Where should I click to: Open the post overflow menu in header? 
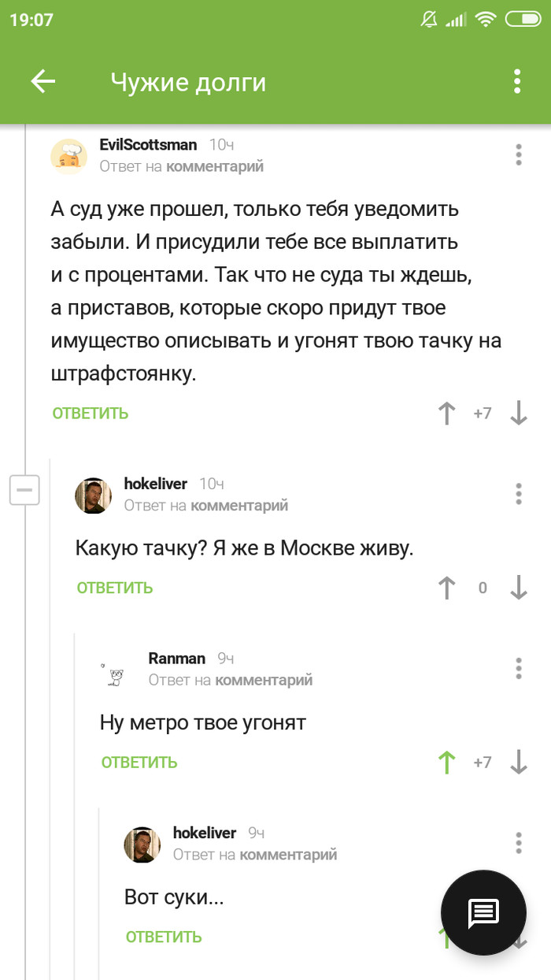tap(517, 81)
